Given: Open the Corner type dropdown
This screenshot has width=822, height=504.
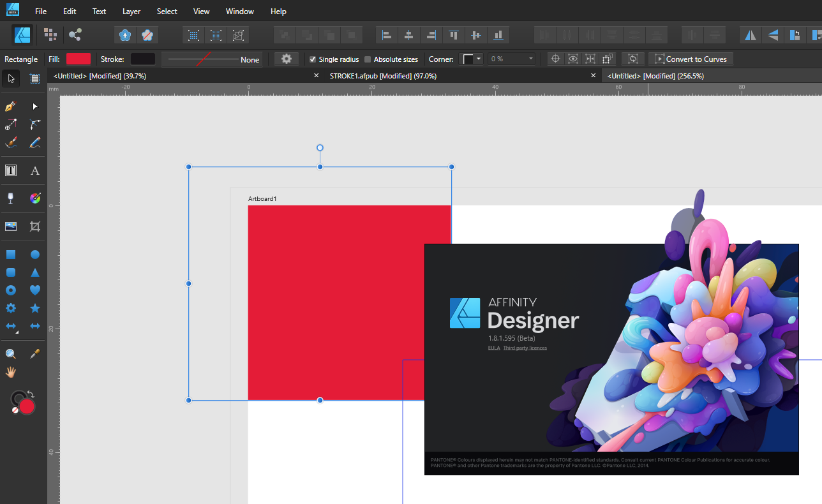Looking at the screenshot, I should (472, 59).
